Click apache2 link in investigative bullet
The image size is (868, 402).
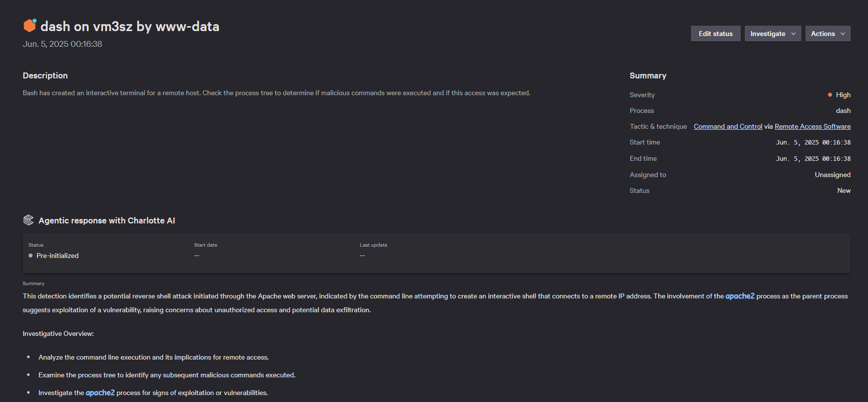[100, 393]
